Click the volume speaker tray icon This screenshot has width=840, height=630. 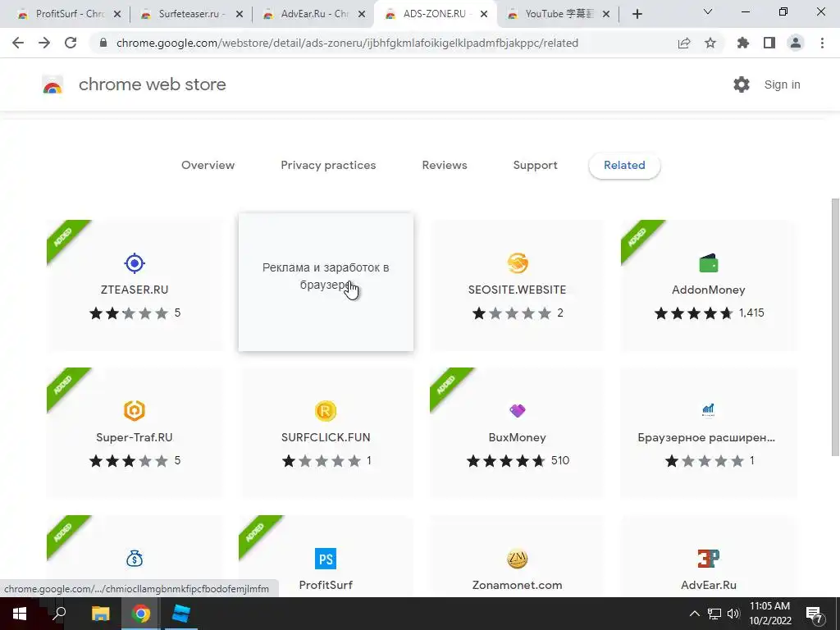(x=733, y=614)
